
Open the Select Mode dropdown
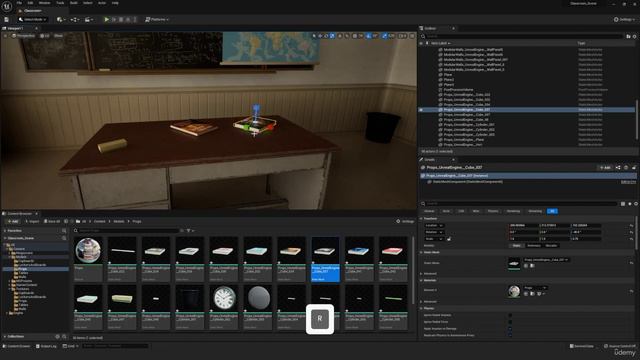33,19
